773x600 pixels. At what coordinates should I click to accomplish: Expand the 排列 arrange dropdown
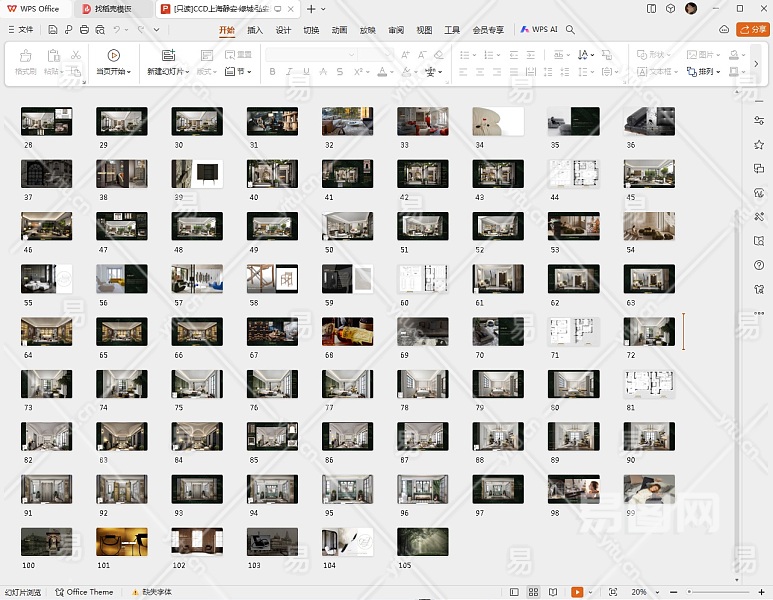coord(708,72)
